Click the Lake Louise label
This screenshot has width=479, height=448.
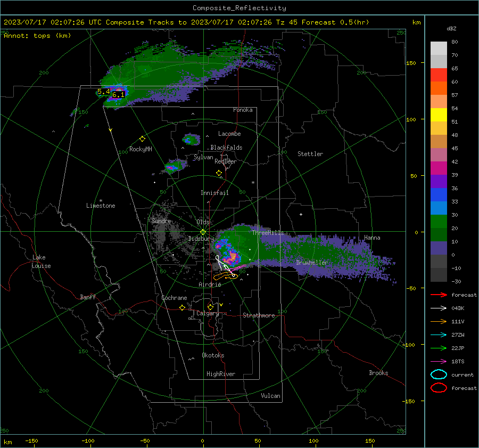click(x=41, y=262)
